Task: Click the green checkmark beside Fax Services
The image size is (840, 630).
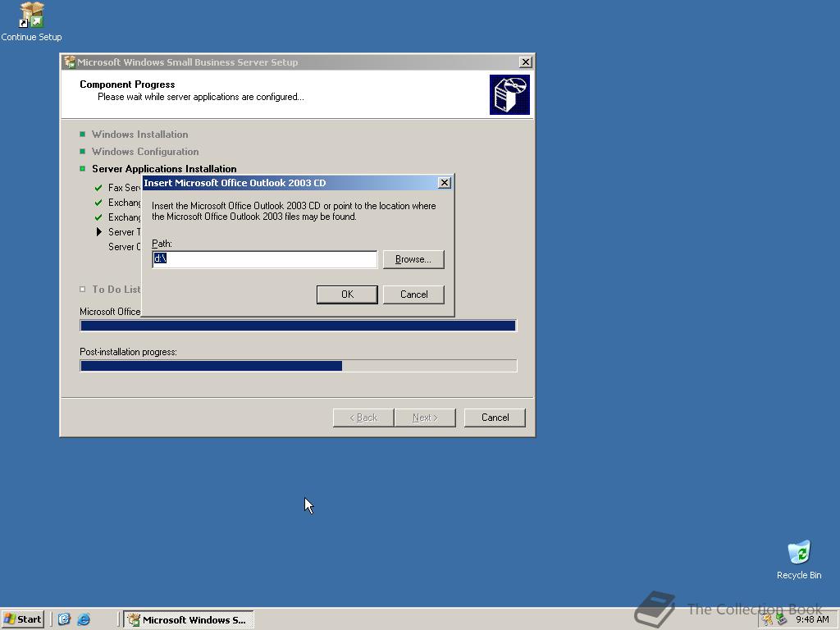Action: (98, 188)
